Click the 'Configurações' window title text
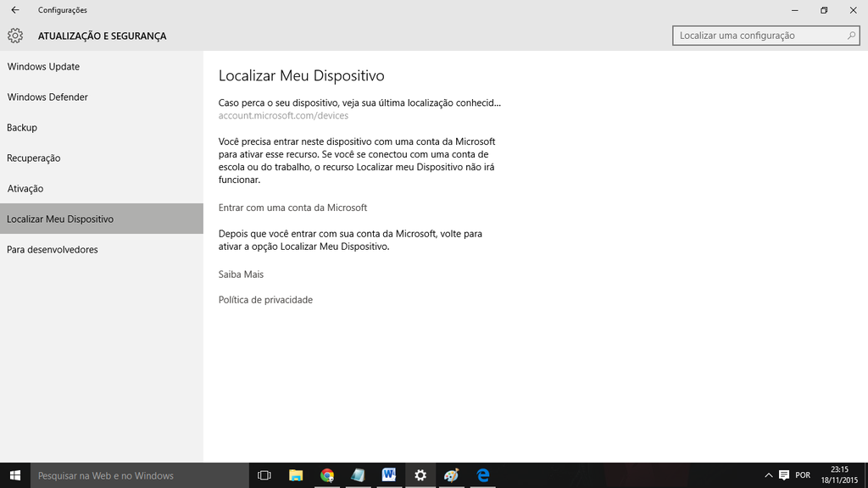Image resolution: width=868 pixels, height=488 pixels. pyautogui.click(x=63, y=10)
